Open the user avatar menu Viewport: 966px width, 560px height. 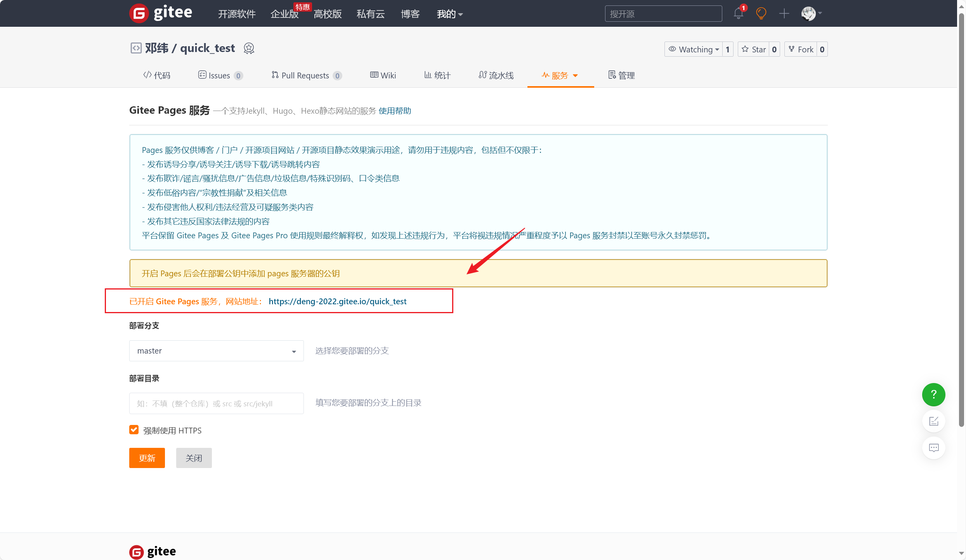(811, 14)
